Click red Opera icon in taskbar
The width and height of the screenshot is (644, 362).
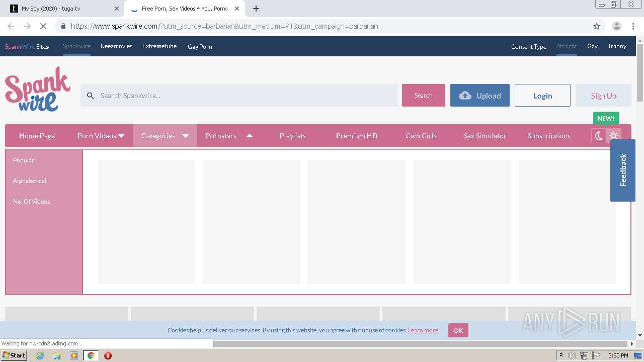pyautogui.click(x=108, y=355)
